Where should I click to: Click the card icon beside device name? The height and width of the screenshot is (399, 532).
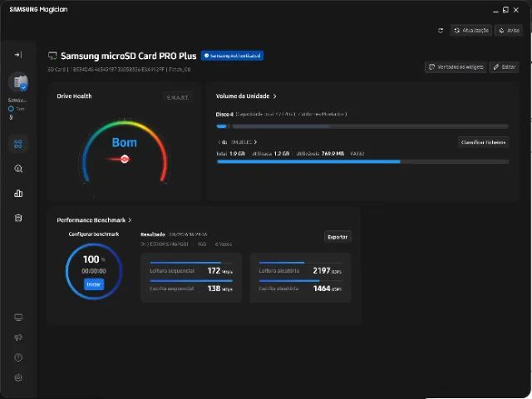[52, 56]
